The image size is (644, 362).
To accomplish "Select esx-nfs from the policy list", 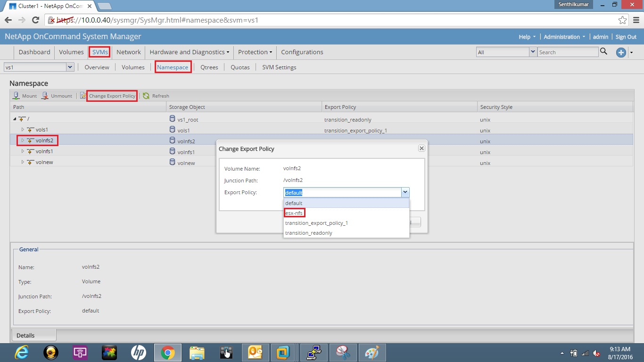I will 294,213.
